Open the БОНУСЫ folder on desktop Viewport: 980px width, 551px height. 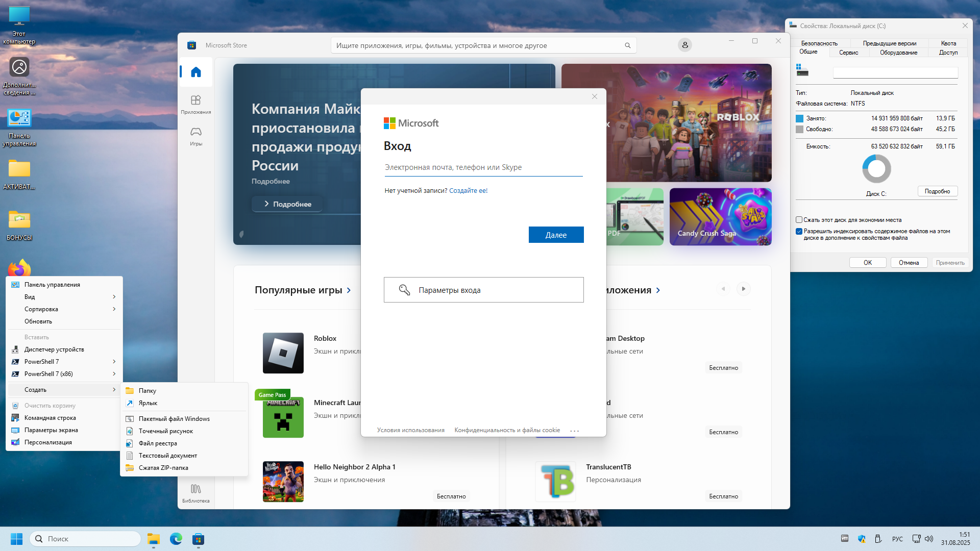coord(19,226)
